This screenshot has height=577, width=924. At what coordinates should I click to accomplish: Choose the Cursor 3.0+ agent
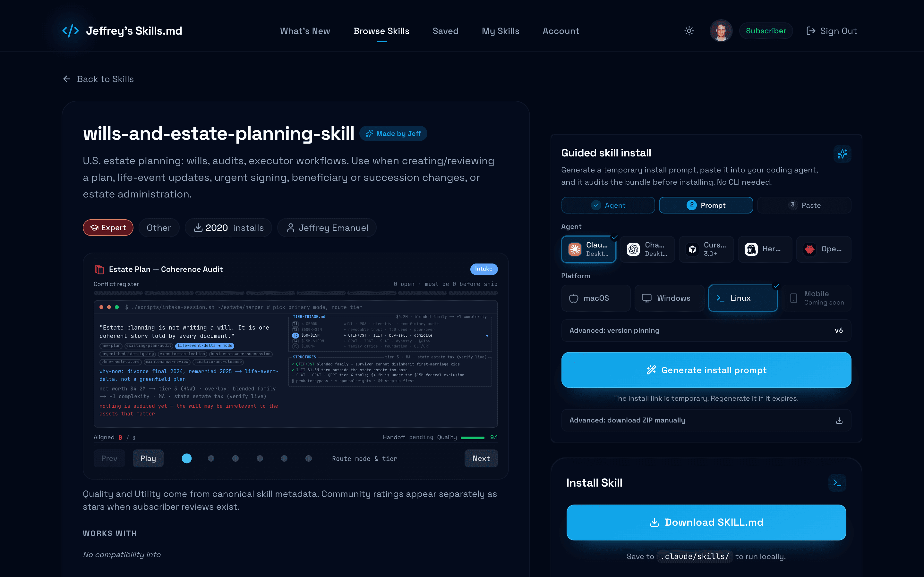(x=706, y=249)
